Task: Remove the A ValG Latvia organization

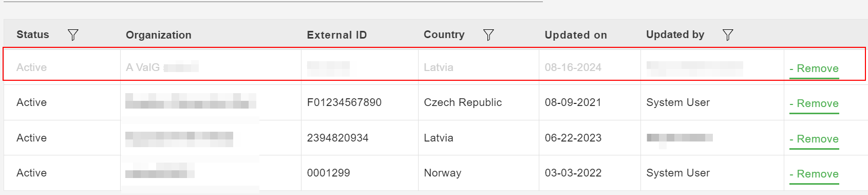Action: (x=814, y=69)
